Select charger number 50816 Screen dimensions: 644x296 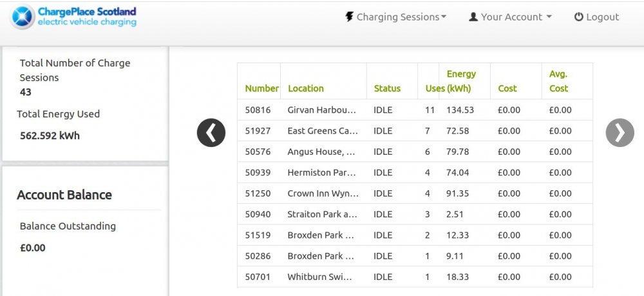coord(258,110)
